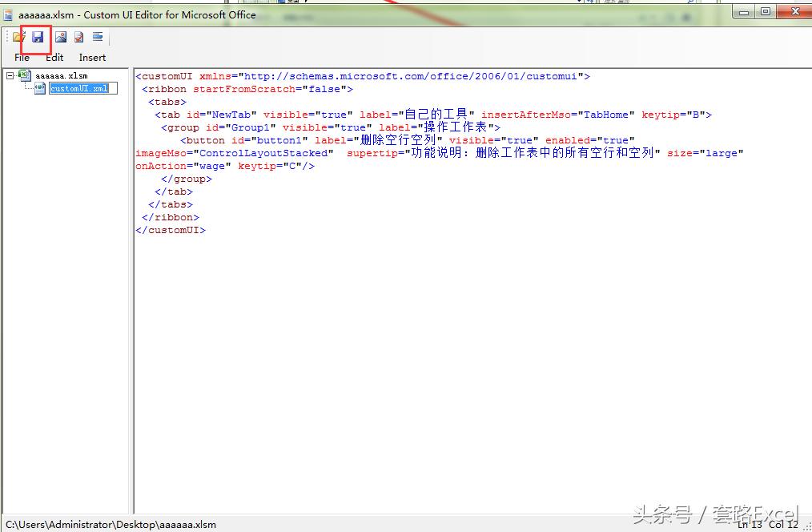Open the File menu
Screen dimensions: 812x532
point(22,58)
